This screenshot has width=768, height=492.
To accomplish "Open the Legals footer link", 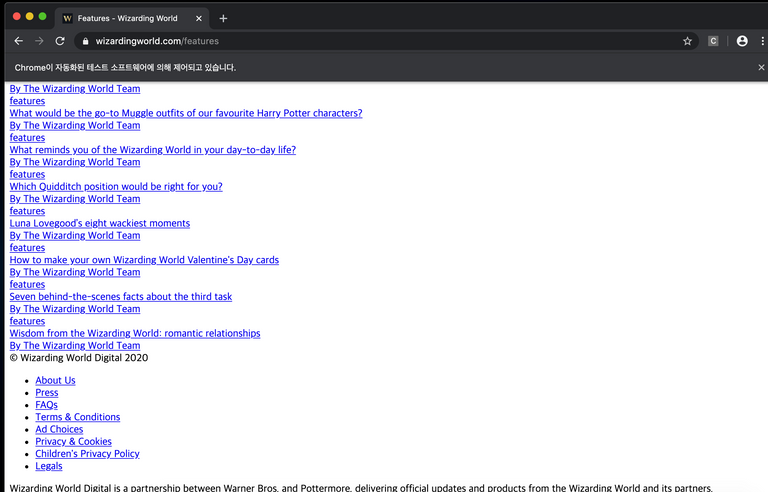I will [48, 467].
